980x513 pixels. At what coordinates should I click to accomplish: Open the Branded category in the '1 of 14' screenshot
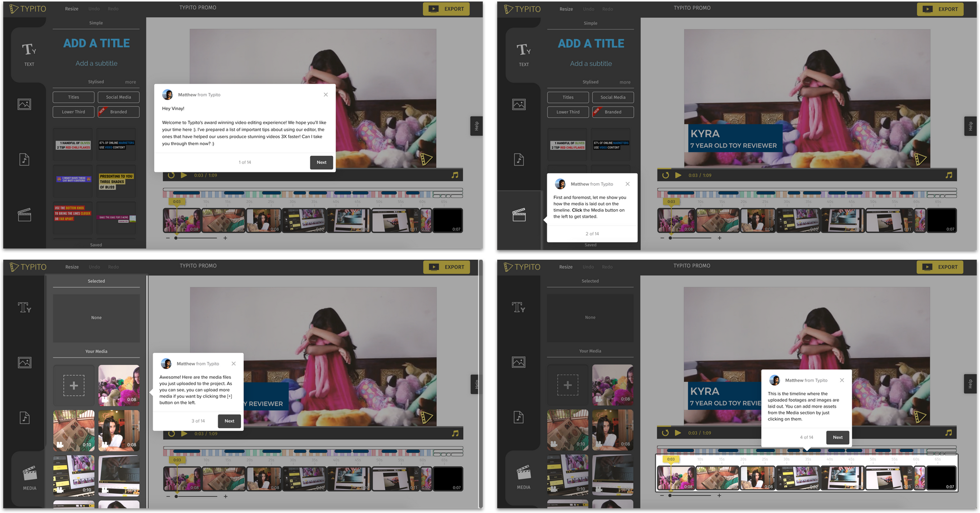pyautogui.click(x=119, y=112)
